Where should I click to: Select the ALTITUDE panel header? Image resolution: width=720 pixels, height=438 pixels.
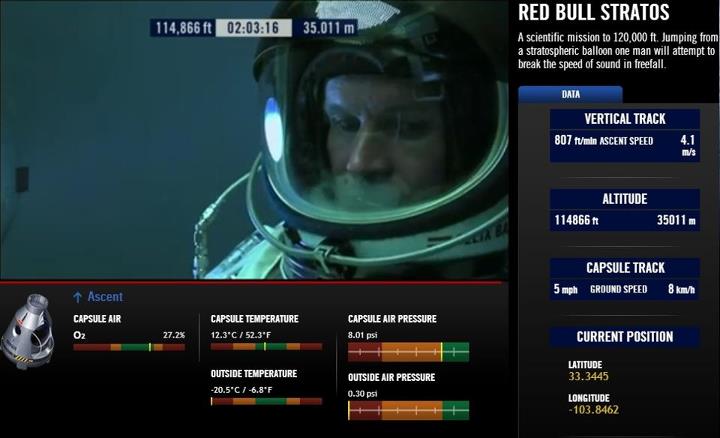[x=624, y=199]
